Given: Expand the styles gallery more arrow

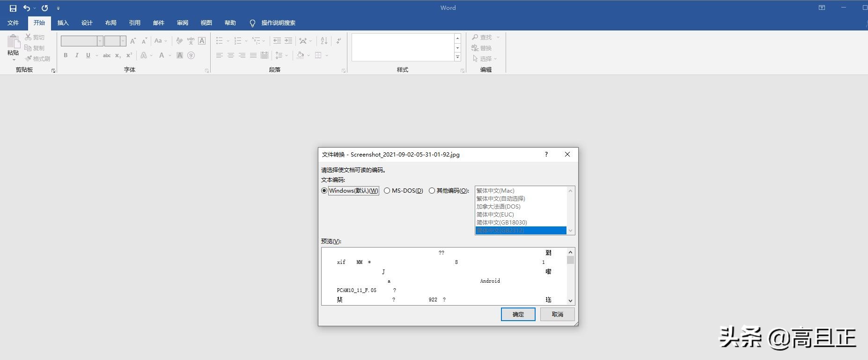Looking at the screenshot, I should 457,57.
